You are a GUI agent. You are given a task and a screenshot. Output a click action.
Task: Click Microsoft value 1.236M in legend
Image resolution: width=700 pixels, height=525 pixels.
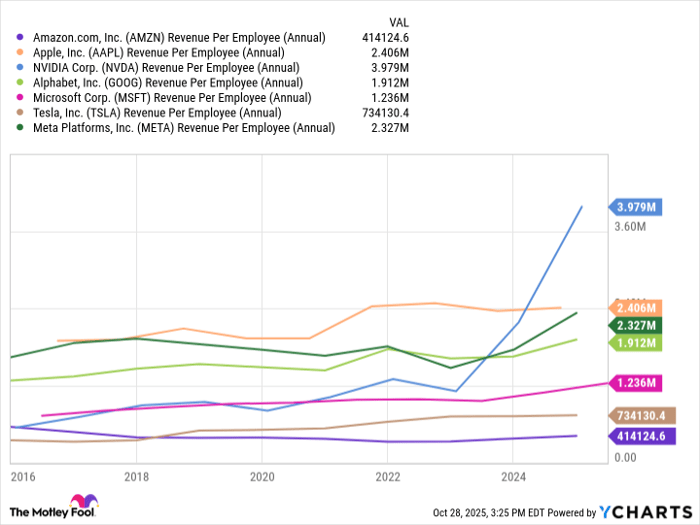pos(390,98)
